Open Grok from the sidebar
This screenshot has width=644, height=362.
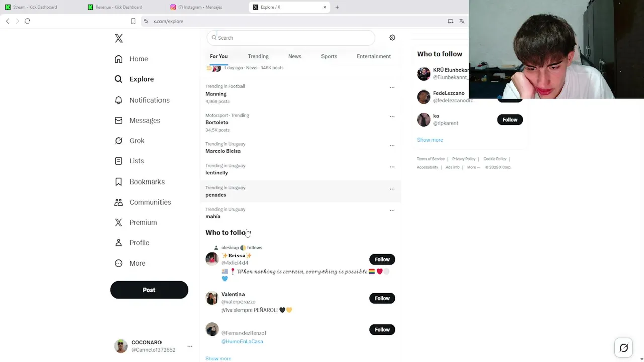[x=129, y=141]
